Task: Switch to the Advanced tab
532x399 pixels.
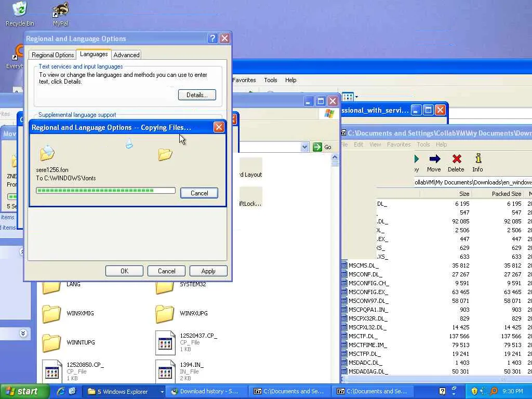Action: [126, 55]
